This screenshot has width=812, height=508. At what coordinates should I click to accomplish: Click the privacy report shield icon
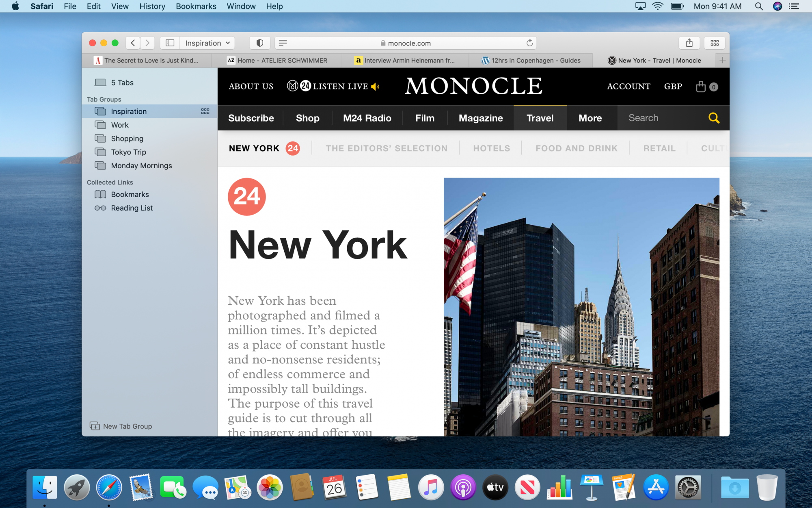pos(260,43)
